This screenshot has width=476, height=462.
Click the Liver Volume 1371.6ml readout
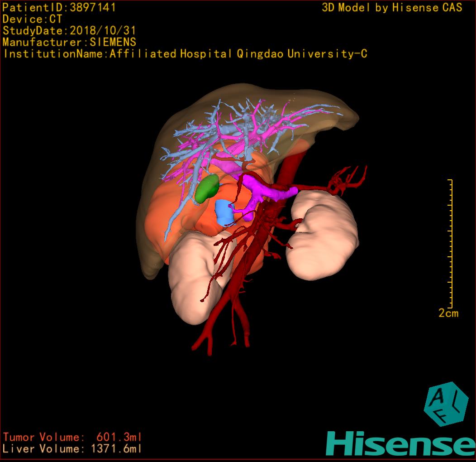[72, 448]
